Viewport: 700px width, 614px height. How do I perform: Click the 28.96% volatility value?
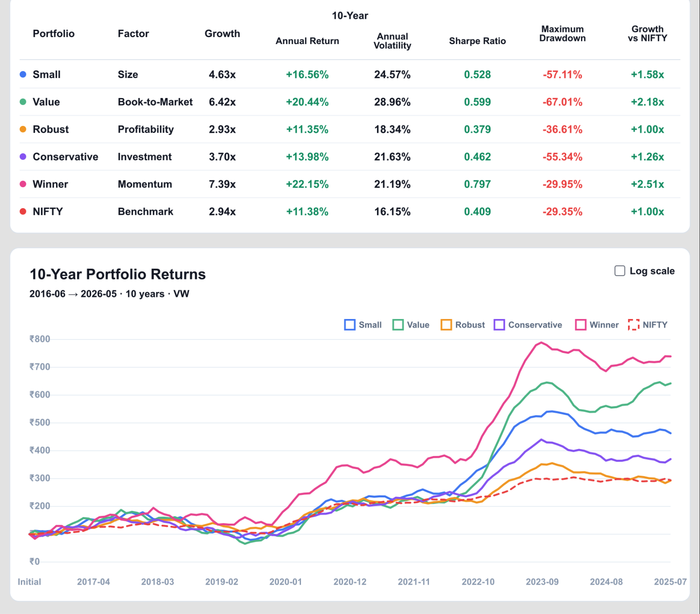pos(392,102)
